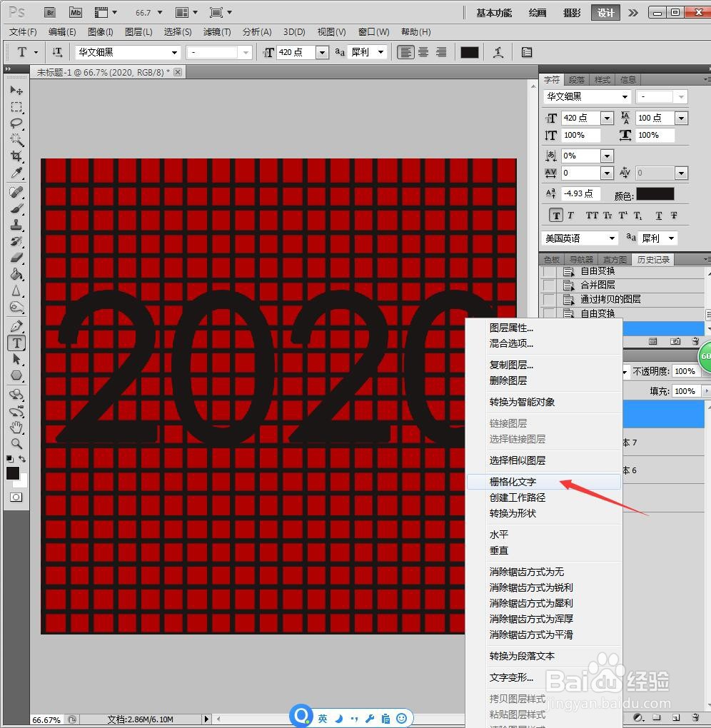This screenshot has width=711, height=728.
Task: Edit baseline shift field -4.93 点
Action: pyautogui.click(x=580, y=193)
